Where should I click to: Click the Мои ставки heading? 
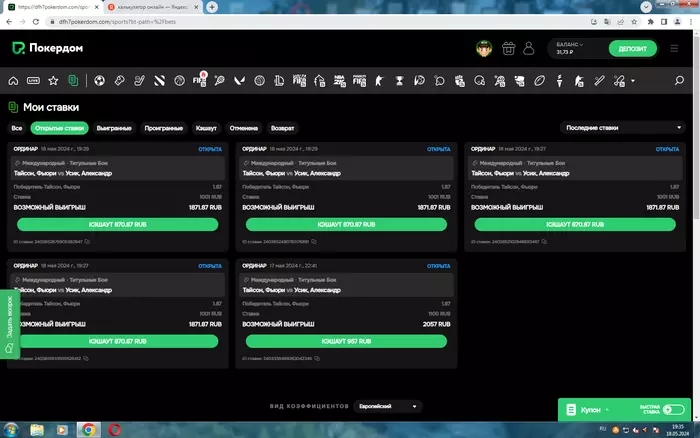coord(51,107)
